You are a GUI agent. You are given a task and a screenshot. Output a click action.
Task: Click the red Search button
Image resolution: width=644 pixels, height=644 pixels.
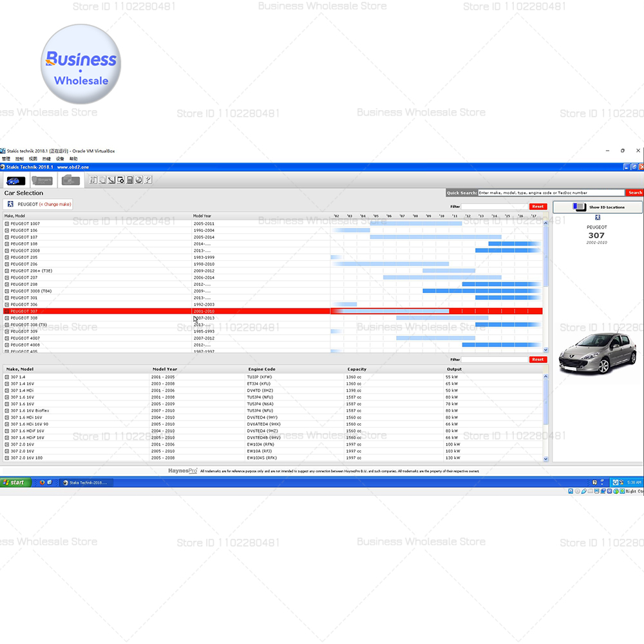tap(634, 193)
